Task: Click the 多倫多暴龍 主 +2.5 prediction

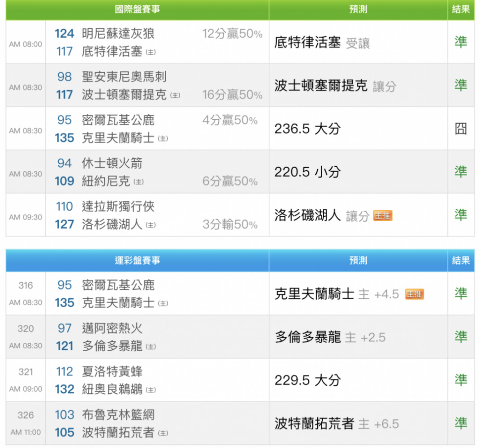Action: point(330,337)
